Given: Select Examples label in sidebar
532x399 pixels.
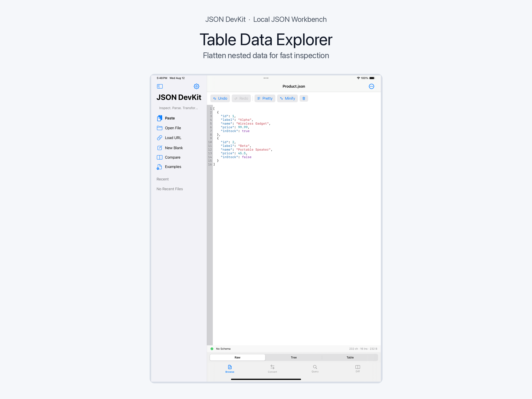Looking at the screenshot, I should [x=173, y=167].
